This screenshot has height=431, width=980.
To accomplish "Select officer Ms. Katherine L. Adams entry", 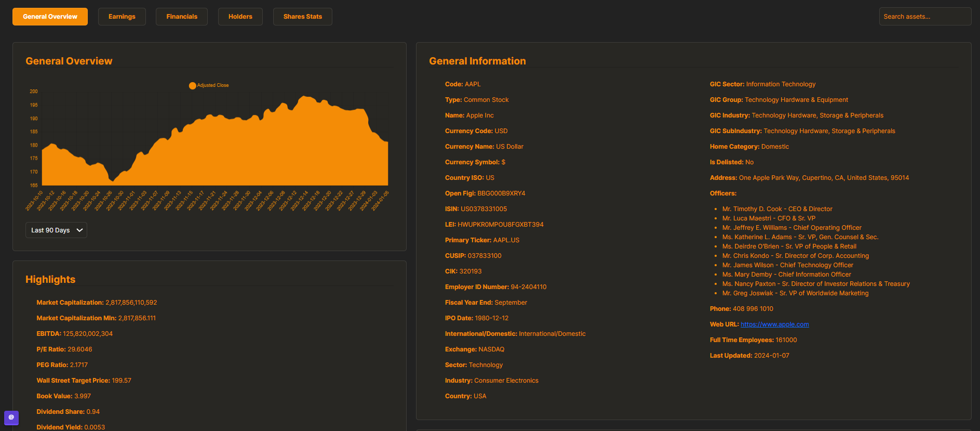I will click(800, 237).
